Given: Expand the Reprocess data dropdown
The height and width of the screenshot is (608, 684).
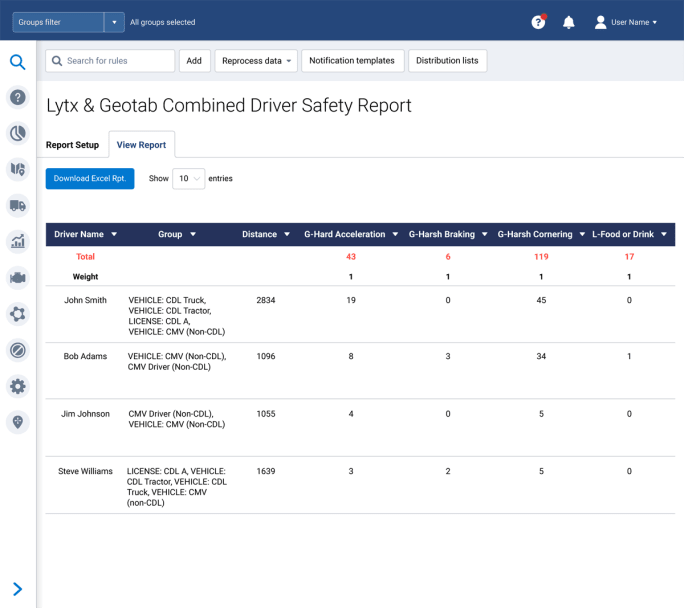Looking at the screenshot, I should tap(256, 61).
